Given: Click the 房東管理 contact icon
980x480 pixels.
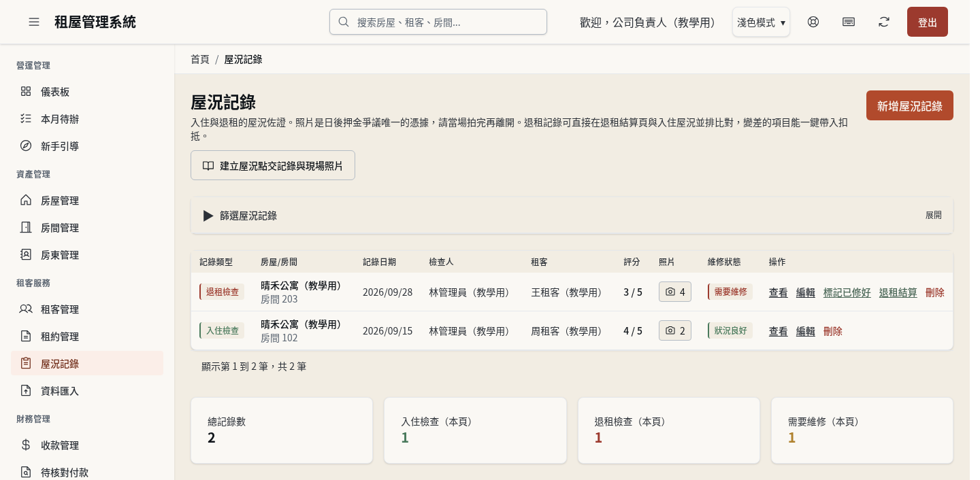Looking at the screenshot, I should click(26, 254).
